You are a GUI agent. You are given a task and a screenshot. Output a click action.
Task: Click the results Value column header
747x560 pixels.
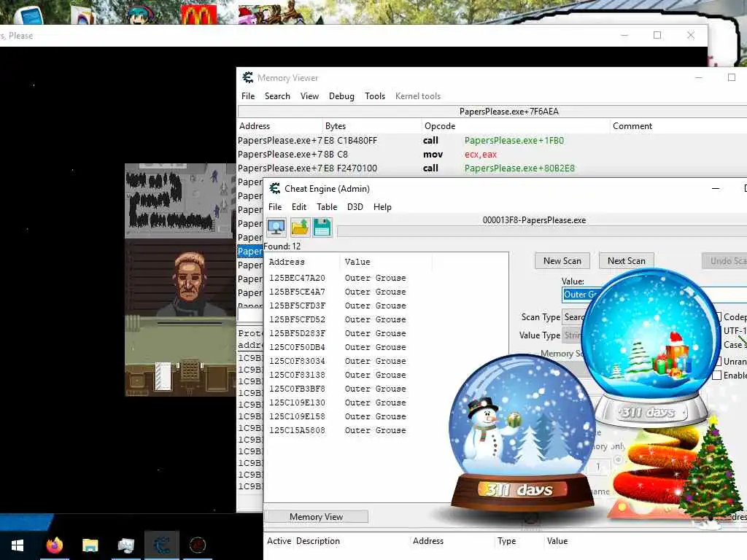click(x=386, y=262)
